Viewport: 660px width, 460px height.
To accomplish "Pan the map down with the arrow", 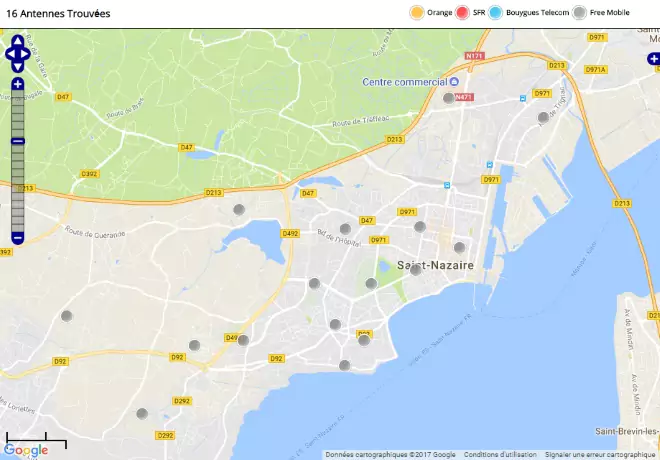I will click(18, 67).
